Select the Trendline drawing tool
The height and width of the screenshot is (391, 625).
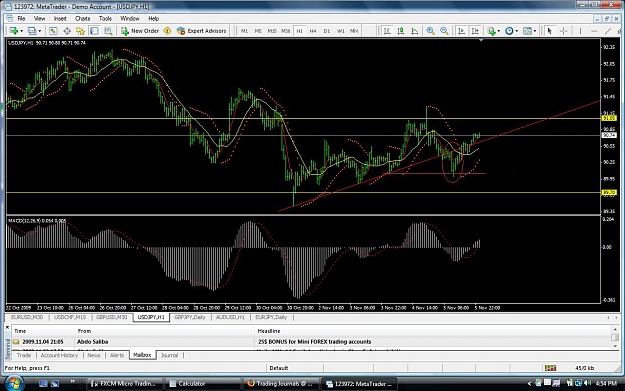(x=608, y=31)
